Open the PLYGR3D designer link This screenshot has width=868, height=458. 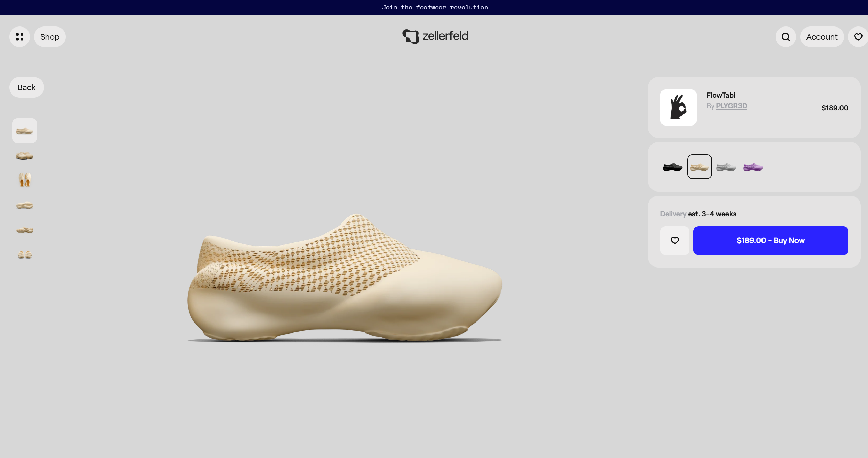[x=731, y=106]
